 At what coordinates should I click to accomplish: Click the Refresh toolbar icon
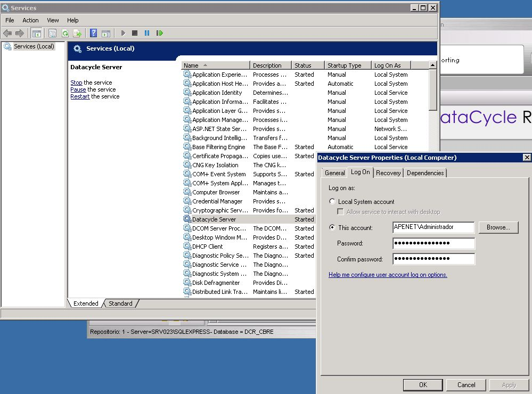pyautogui.click(x=65, y=33)
